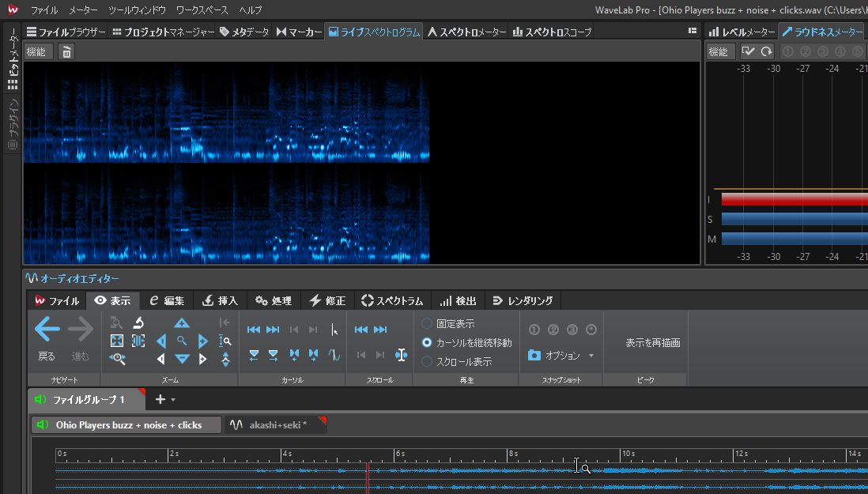This screenshot has height=494, width=868.
Task: Toggle the fourth snapshot circle button
Action: tap(591, 330)
